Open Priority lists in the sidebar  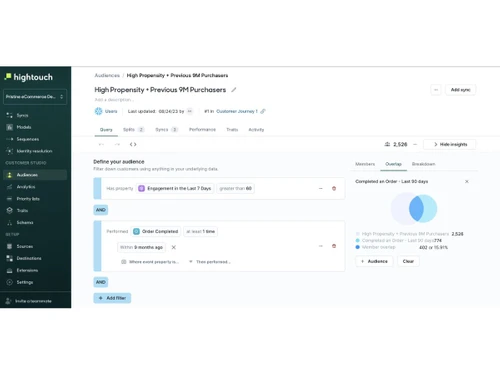point(28,199)
